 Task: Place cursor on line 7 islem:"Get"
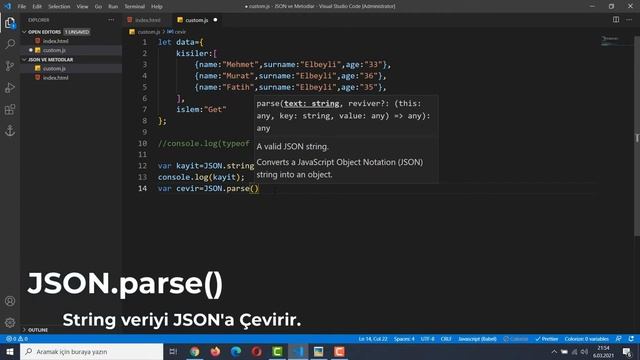point(201,109)
